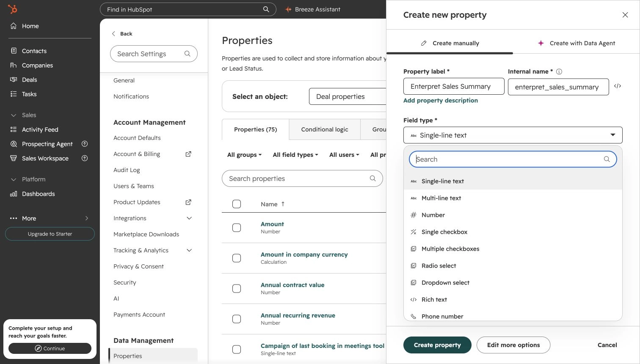The image size is (640, 364).
Task: Click the internal name info icon
Action: 559,71
